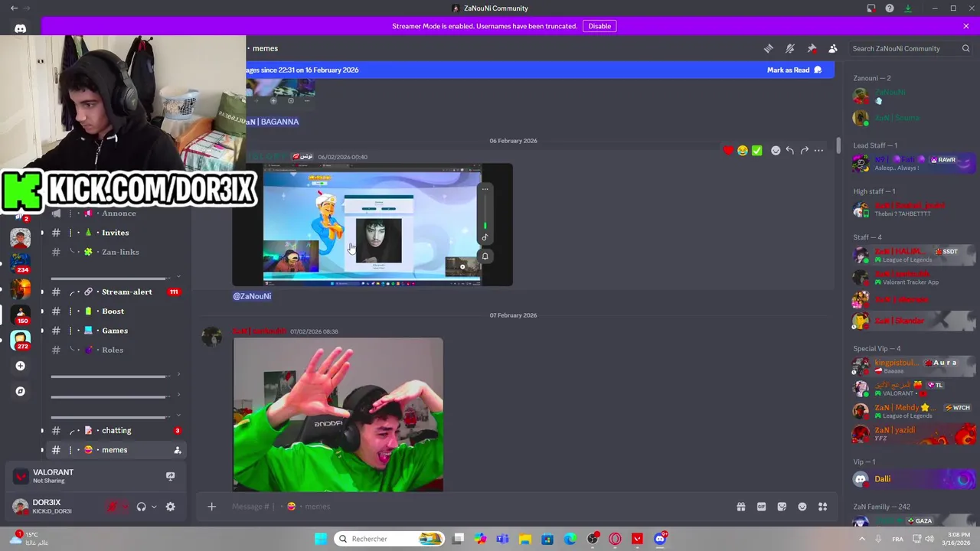
Task: Click the @ZaNouNi mention
Action: 252,296
